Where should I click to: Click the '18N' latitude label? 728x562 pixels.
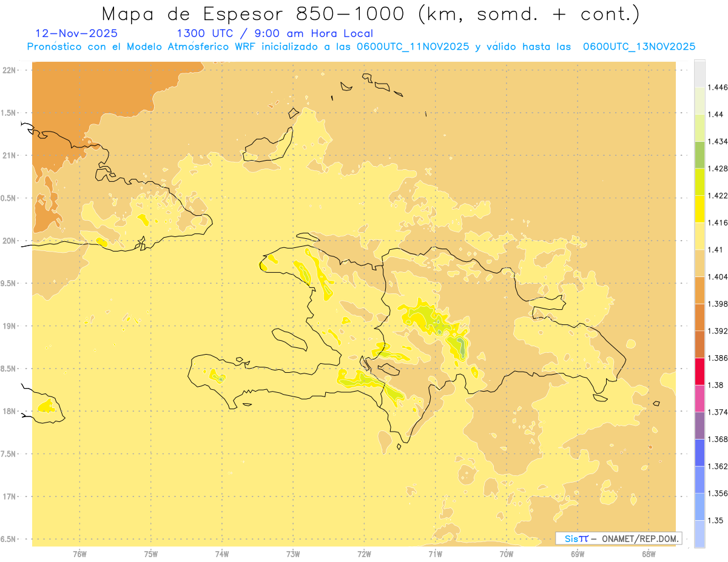click(x=8, y=411)
